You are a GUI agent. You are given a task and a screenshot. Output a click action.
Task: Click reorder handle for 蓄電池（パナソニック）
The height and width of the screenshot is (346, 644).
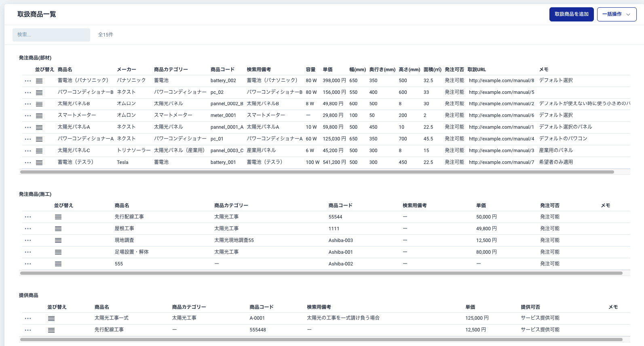[x=39, y=81]
